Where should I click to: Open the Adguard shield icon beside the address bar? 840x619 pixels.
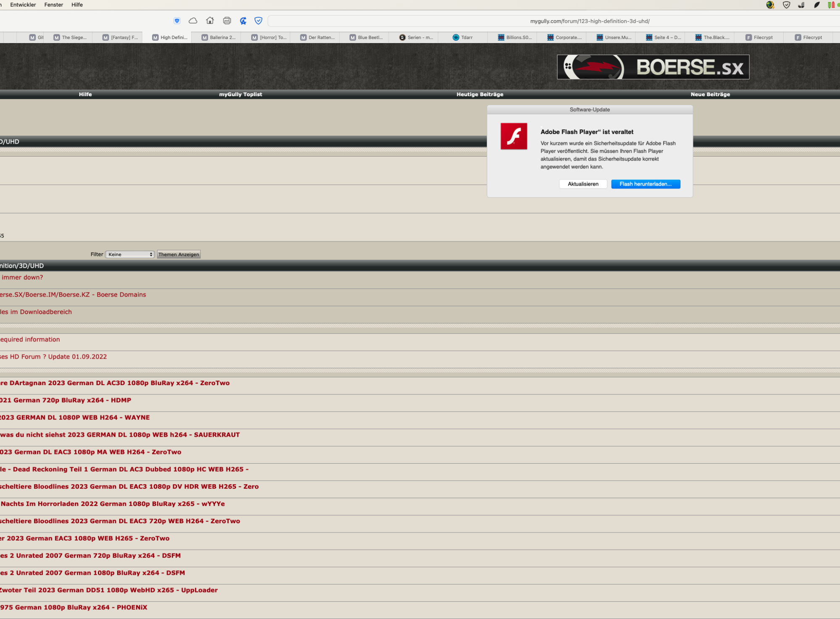(x=258, y=21)
